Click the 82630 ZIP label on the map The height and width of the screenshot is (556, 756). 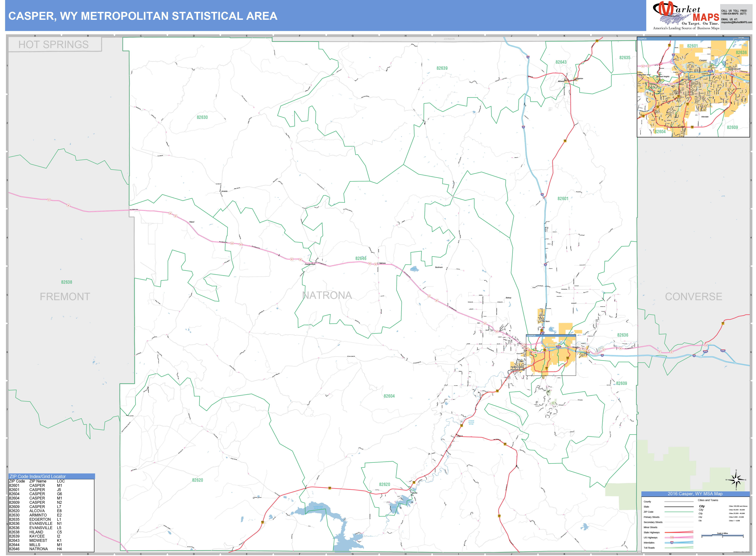(202, 118)
